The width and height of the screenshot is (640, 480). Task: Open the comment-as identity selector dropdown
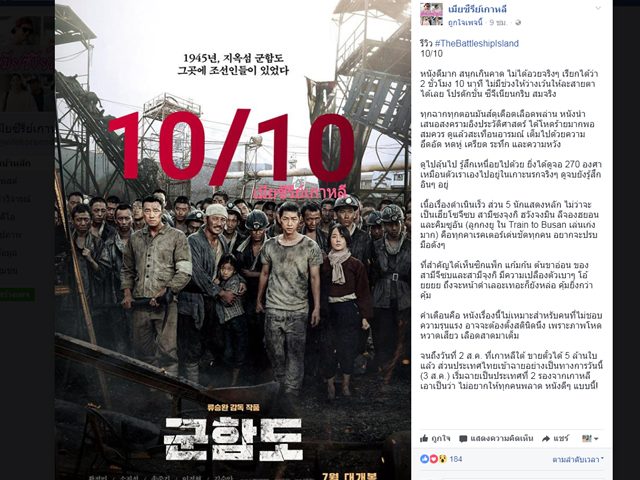tap(590, 439)
